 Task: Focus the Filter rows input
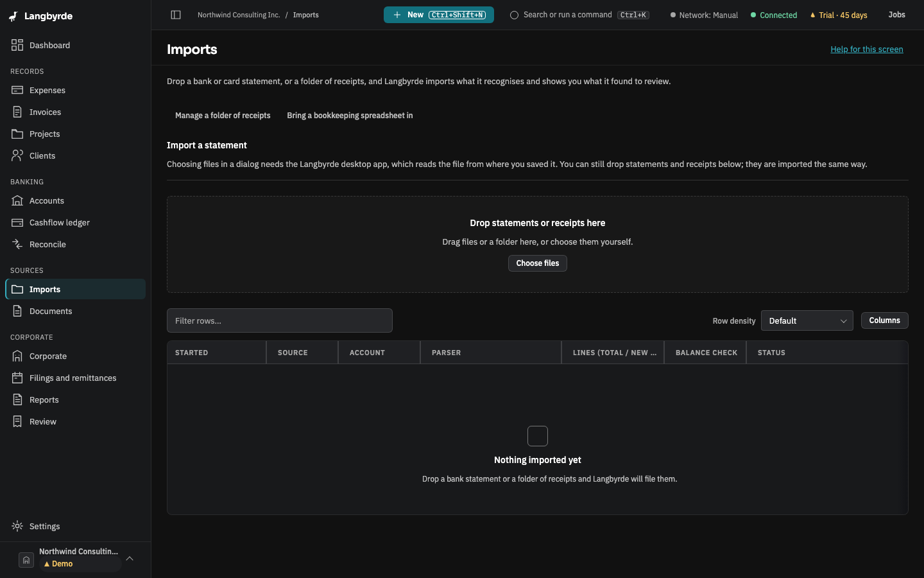[x=280, y=320]
